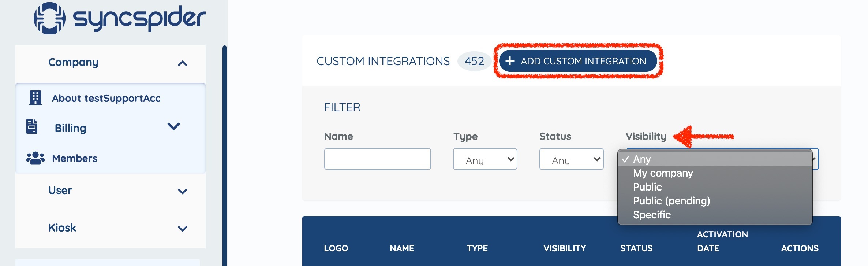The height and width of the screenshot is (266, 868).
Task: Click the STATUS column header
Action: click(x=636, y=248)
